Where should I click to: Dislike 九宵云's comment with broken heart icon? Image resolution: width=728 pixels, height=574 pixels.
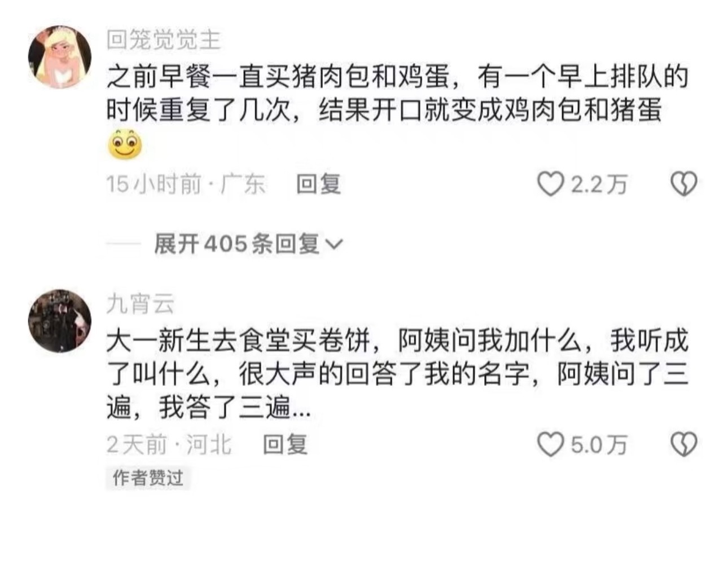(683, 445)
